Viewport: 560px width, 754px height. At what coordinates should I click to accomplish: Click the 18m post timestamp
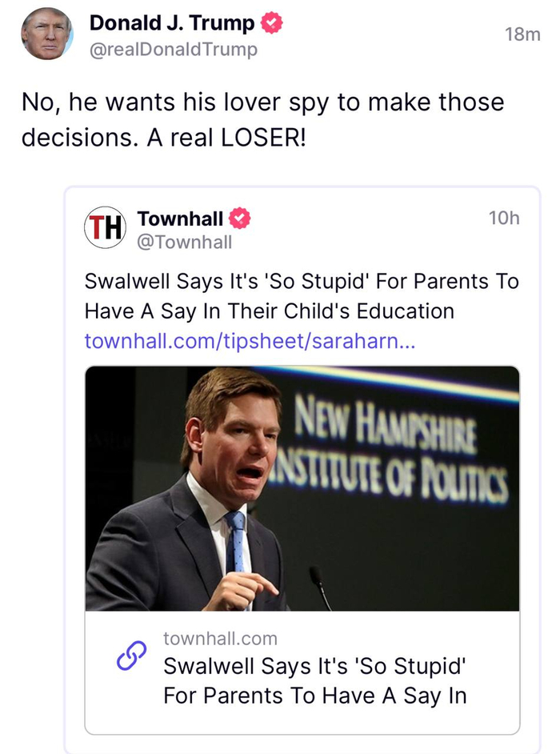coord(522,34)
